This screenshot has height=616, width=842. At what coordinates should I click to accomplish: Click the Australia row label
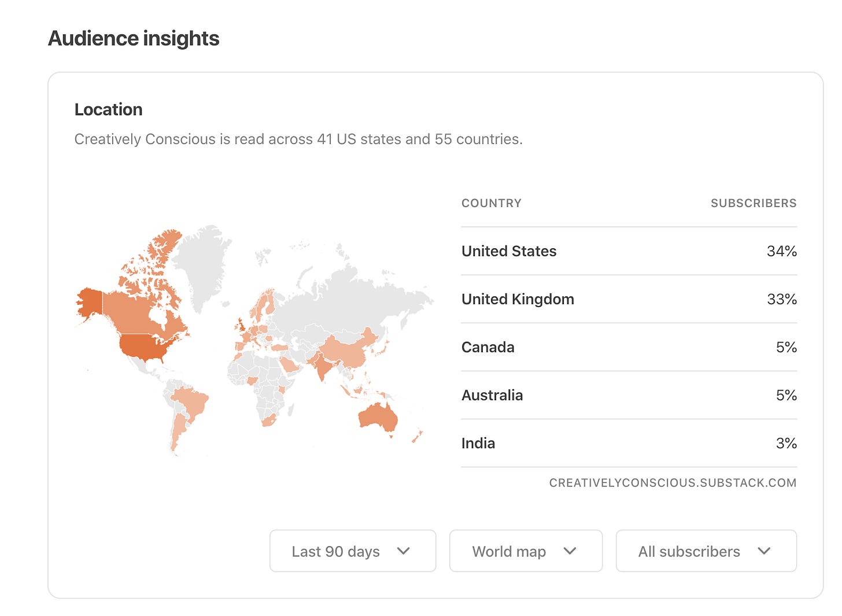[492, 395]
